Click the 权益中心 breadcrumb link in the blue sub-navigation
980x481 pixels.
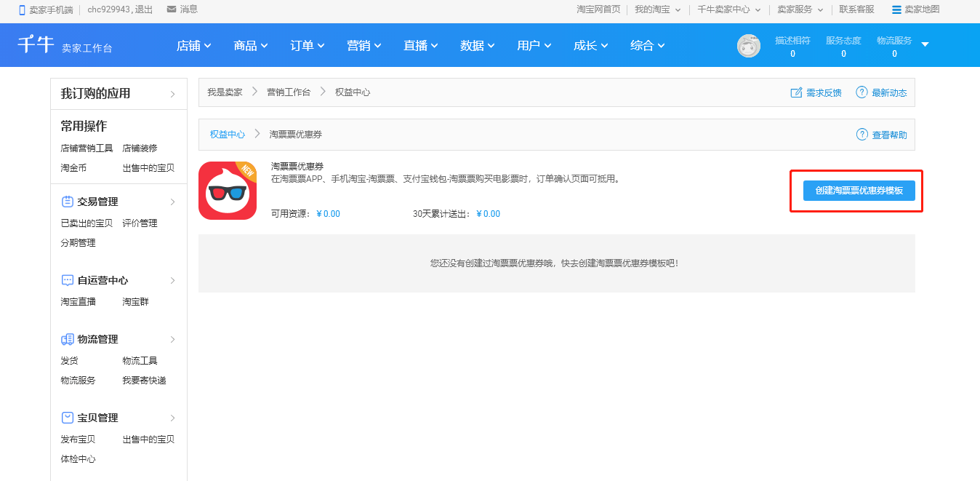click(x=228, y=135)
